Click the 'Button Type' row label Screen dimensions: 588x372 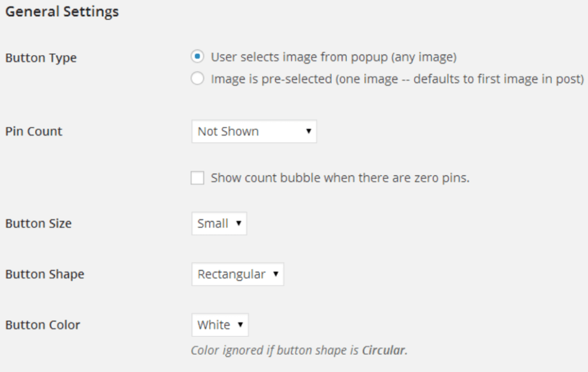41,58
